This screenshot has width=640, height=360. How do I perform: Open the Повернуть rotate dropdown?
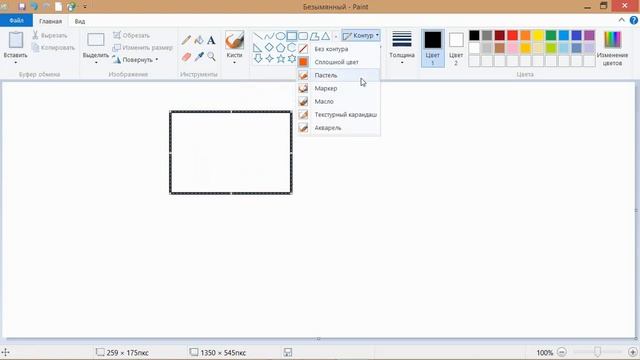coord(136,60)
